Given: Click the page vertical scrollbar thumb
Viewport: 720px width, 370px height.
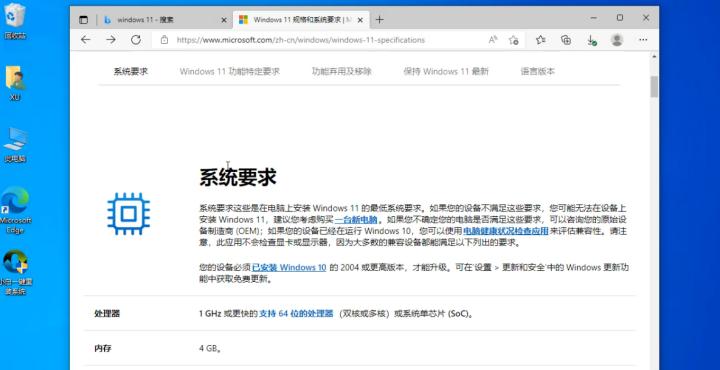Looking at the screenshot, I should (654, 87).
